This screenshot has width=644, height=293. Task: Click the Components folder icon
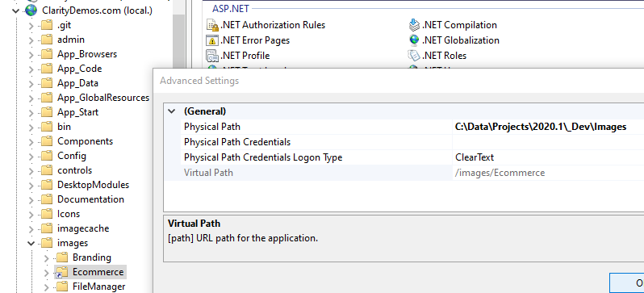click(x=47, y=141)
